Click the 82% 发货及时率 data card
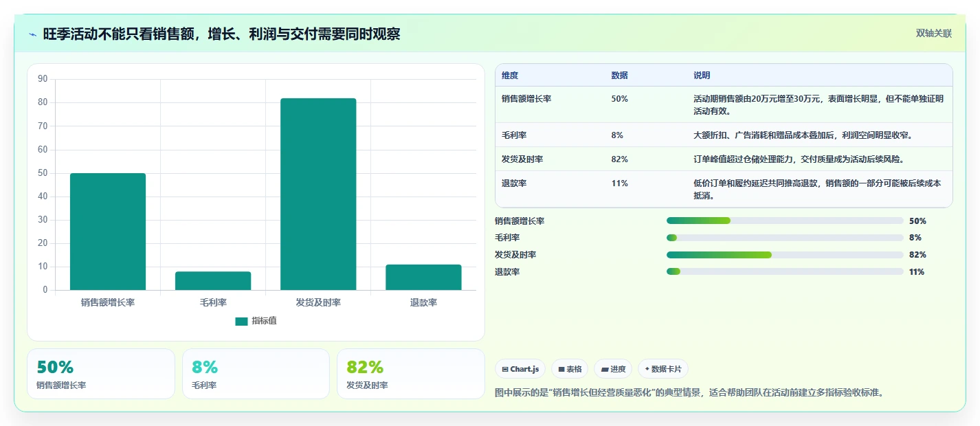The height and width of the screenshot is (426, 980). click(411, 374)
